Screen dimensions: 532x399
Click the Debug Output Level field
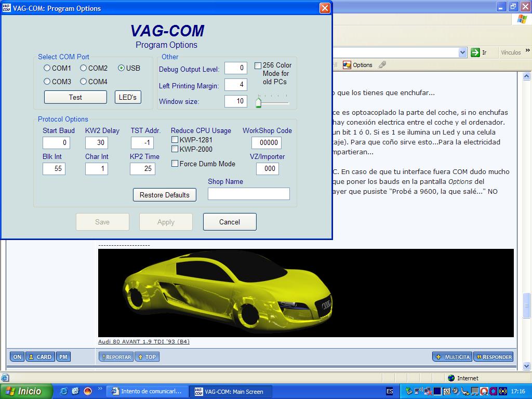point(236,68)
